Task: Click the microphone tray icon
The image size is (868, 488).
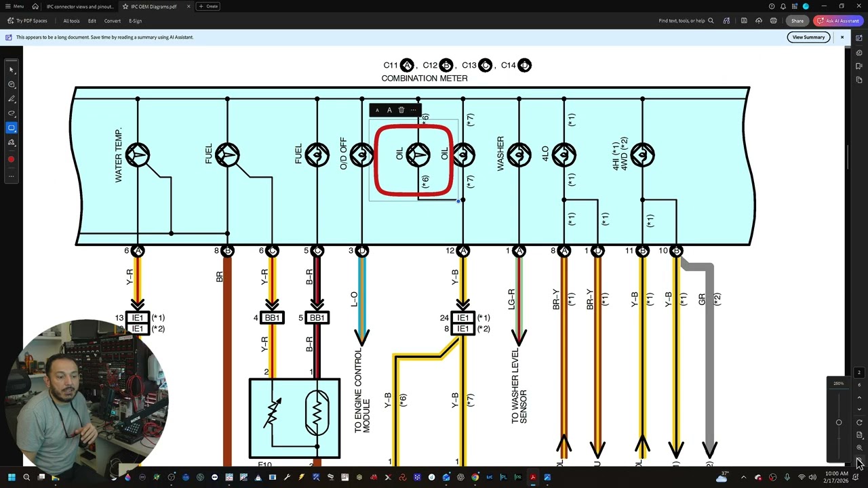Action: pyautogui.click(x=787, y=477)
